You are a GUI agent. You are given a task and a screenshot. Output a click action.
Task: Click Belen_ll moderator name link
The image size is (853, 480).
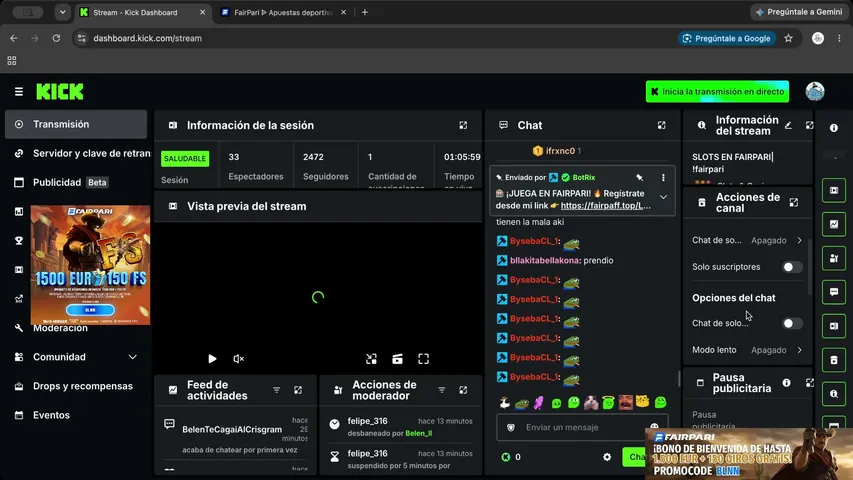418,433
